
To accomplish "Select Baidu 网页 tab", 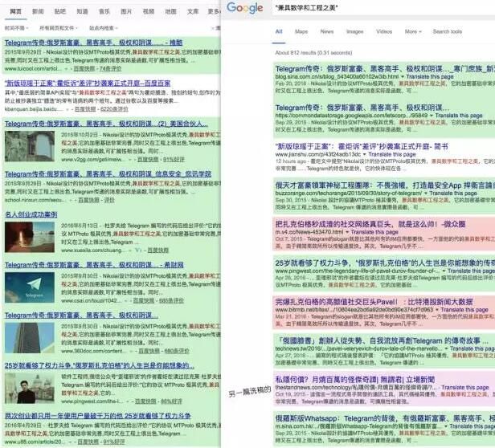I will [x=15, y=11].
